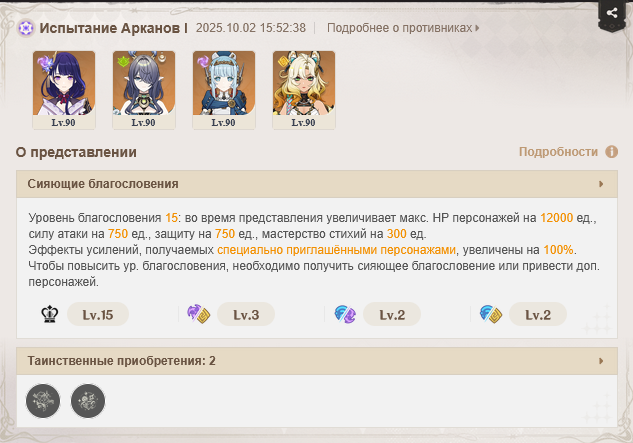Click the Lv.3 level badge

246,314
